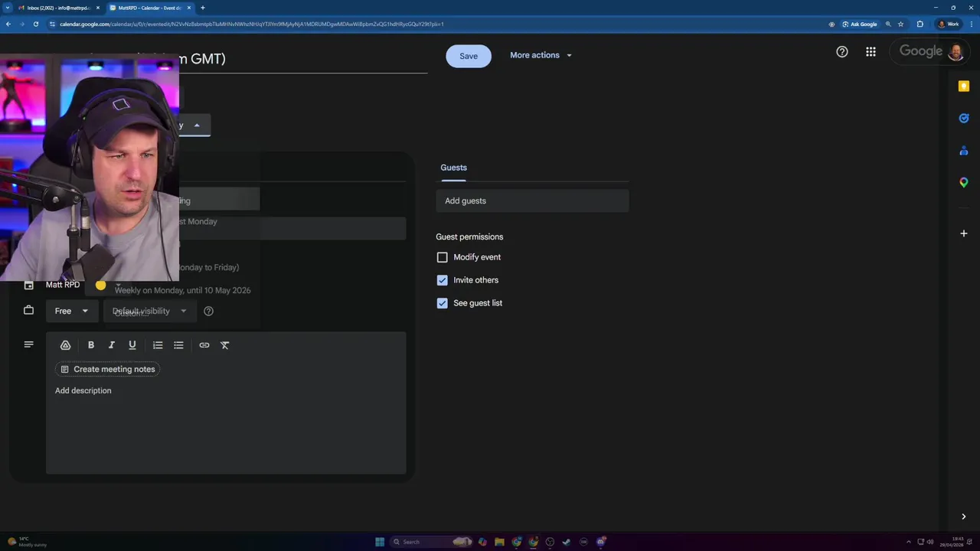Remove formatting from description

point(225,345)
